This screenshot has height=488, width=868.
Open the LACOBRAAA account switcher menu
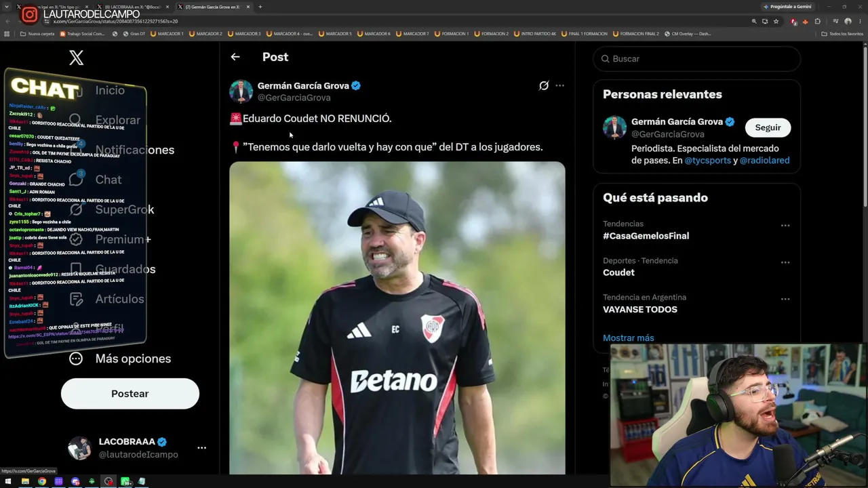click(x=201, y=448)
